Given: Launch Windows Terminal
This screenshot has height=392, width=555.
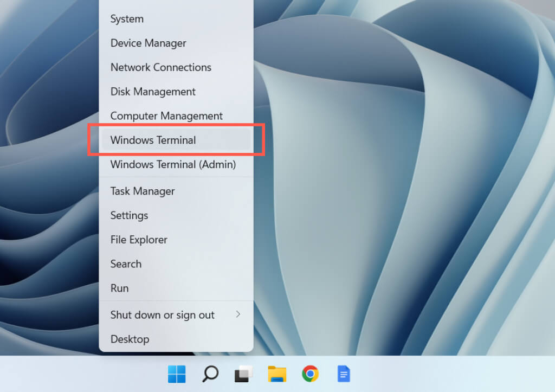Looking at the screenshot, I should click(176, 140).
